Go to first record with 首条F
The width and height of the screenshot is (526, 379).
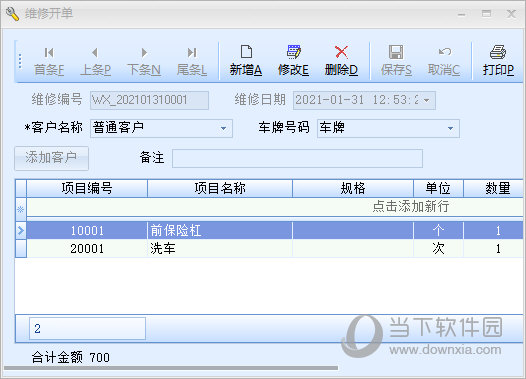(x=49, y=61)
